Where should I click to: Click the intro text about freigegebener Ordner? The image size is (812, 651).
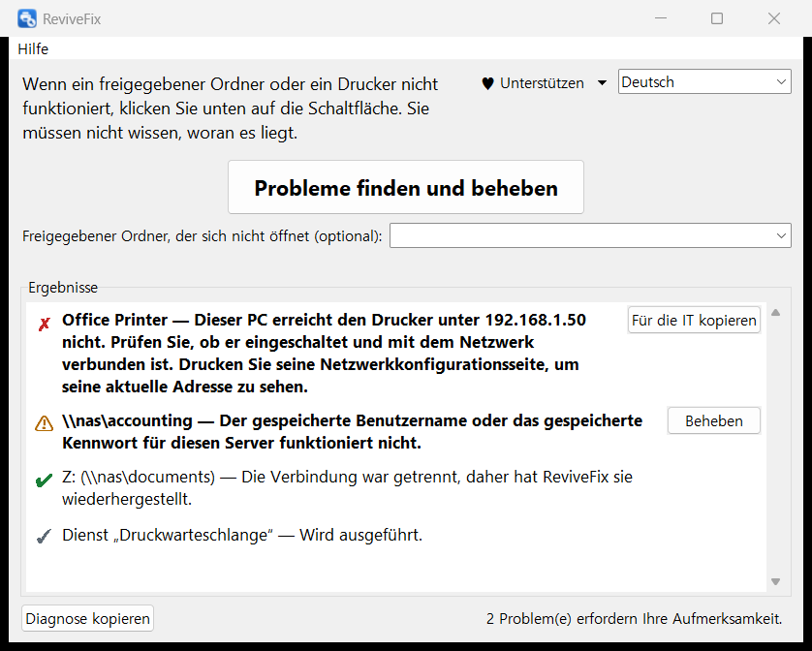tap(230, 108)
